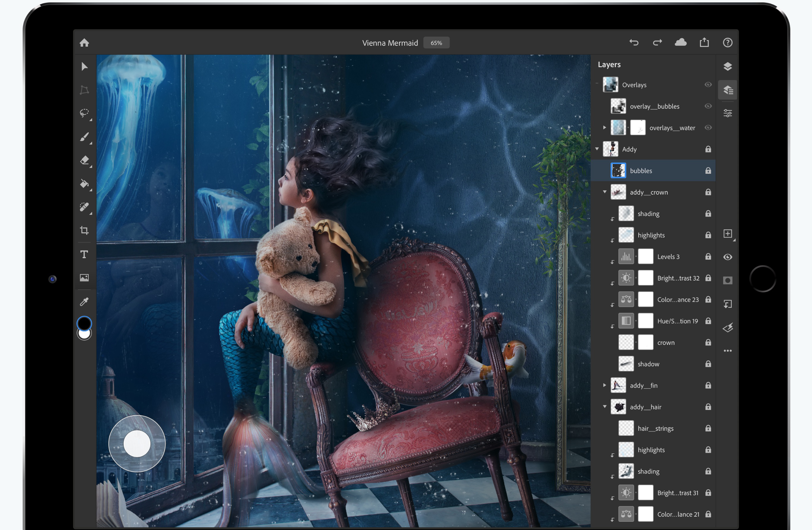Click the Vienna Mermaid document title

coord(390,43)
